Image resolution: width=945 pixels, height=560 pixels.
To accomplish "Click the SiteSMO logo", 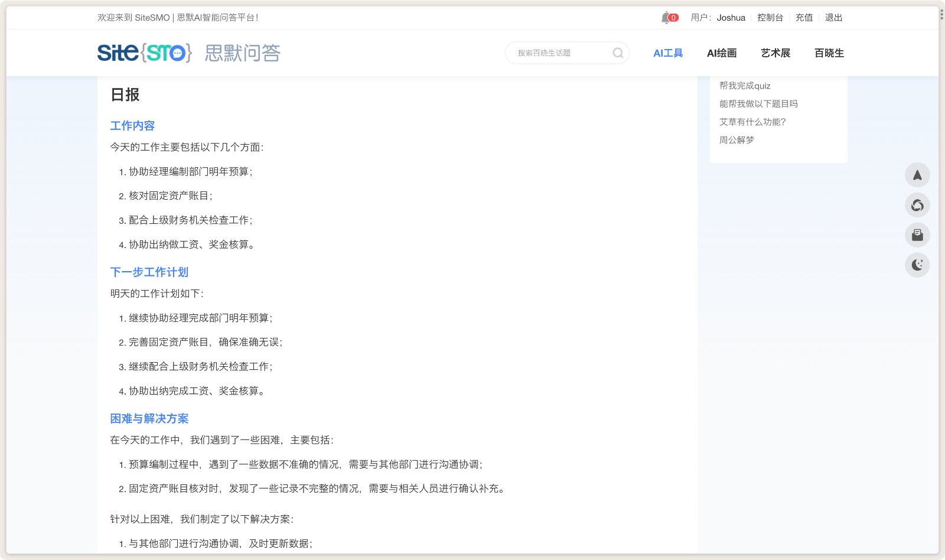I will coord(144,53).
